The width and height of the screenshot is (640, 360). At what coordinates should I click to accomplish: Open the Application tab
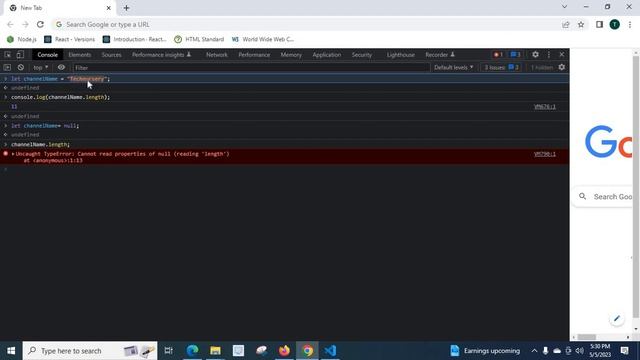(327, 55)
